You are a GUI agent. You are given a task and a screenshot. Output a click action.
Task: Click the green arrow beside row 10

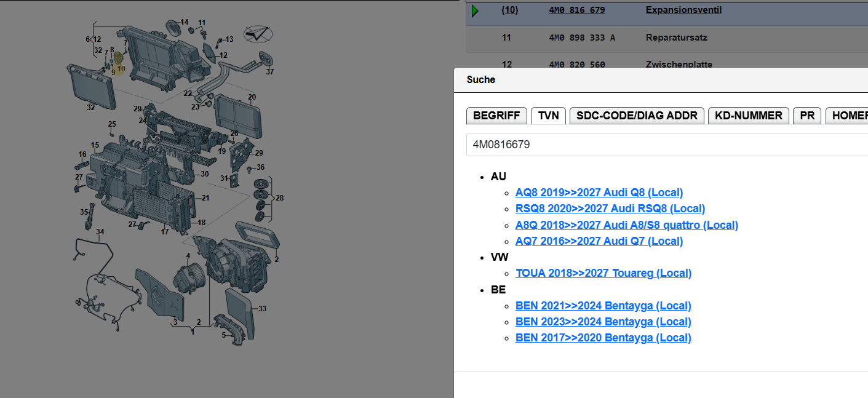tap(474, 11)
